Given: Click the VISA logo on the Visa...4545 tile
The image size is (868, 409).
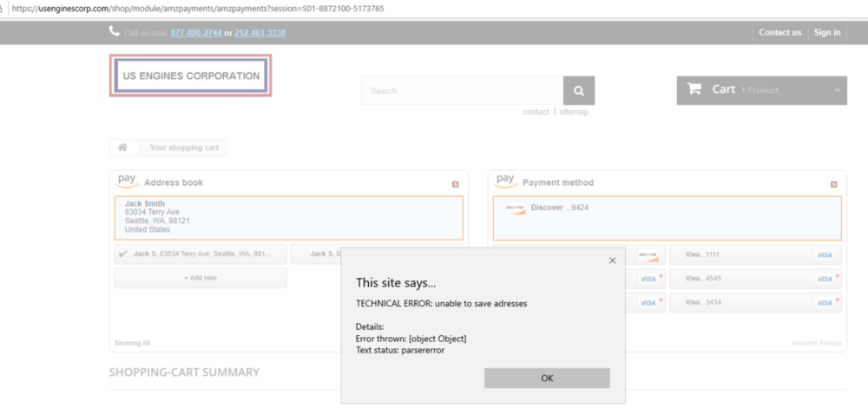Looking at the screenshot, I should [825, 279].
